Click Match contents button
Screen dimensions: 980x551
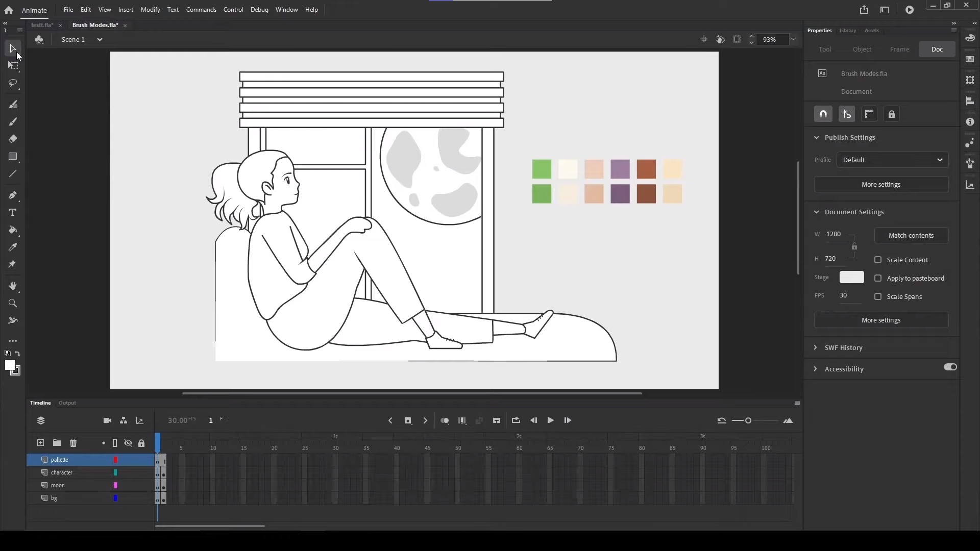pos(911,235)
